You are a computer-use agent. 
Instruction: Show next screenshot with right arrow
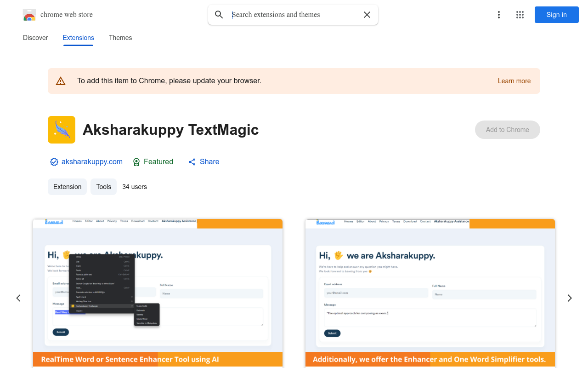tap(570, 298)
